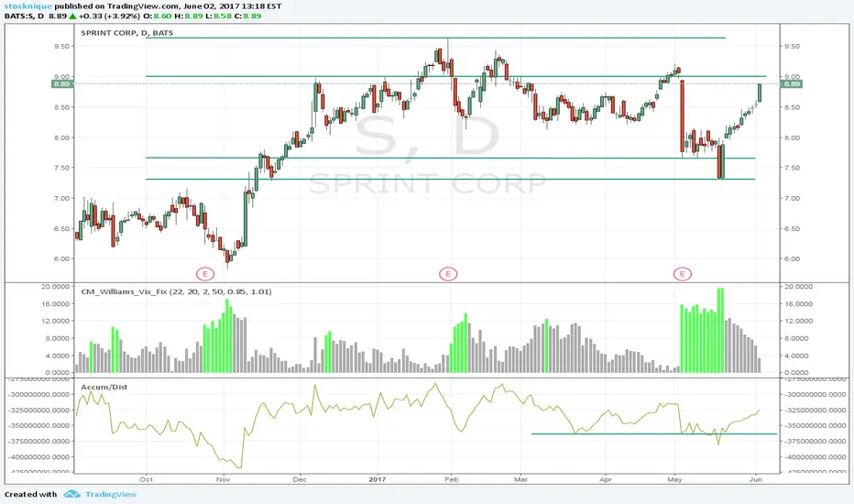This screenshot has height=504, width=854.
Task: Click the H:8.89 high value
Action: 188,16
